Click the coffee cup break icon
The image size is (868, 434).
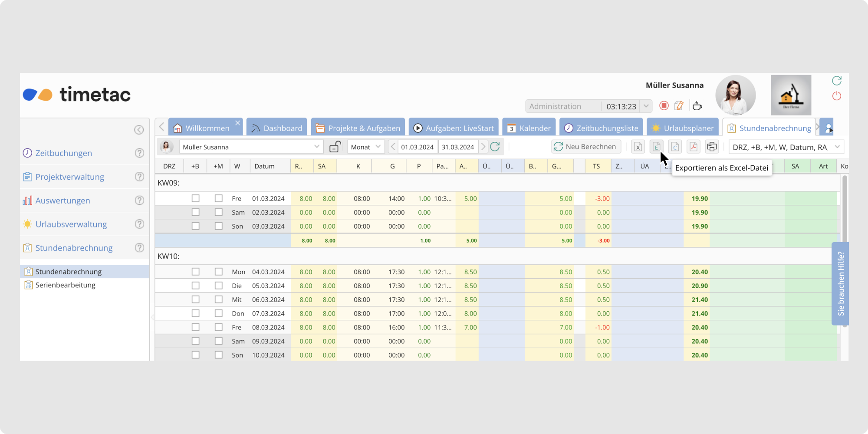click(697, 105)
